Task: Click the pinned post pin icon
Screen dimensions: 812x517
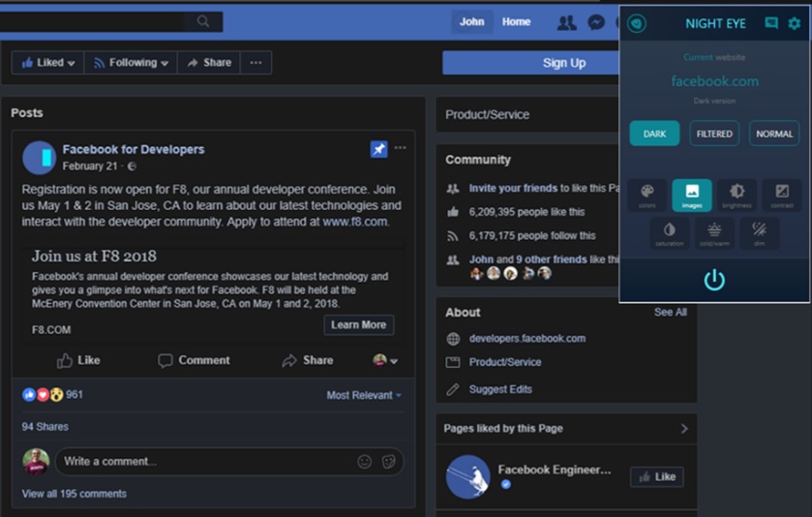Action: [x=378, y=150]
